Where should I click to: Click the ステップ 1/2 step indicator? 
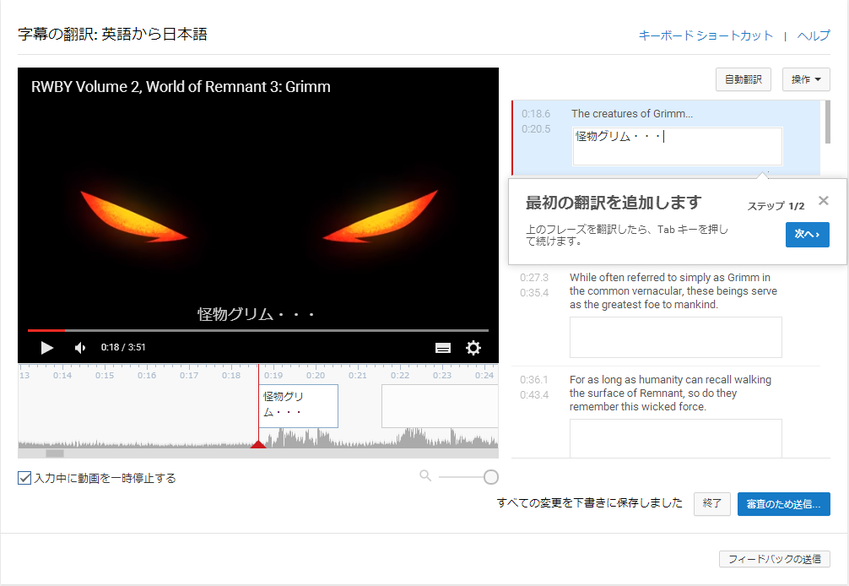tap(776, 206)
